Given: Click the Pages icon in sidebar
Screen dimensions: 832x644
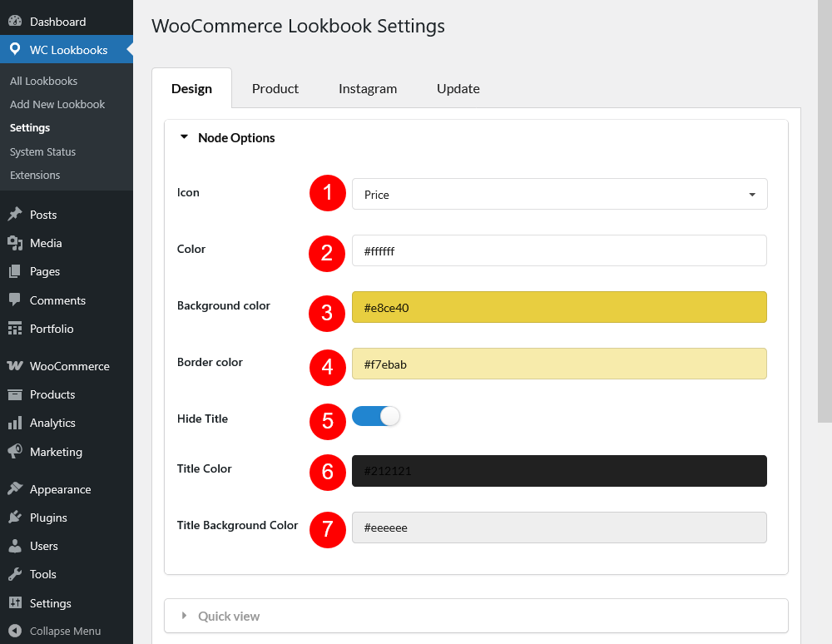Looking at the screenshot, I should pos(15,271).
